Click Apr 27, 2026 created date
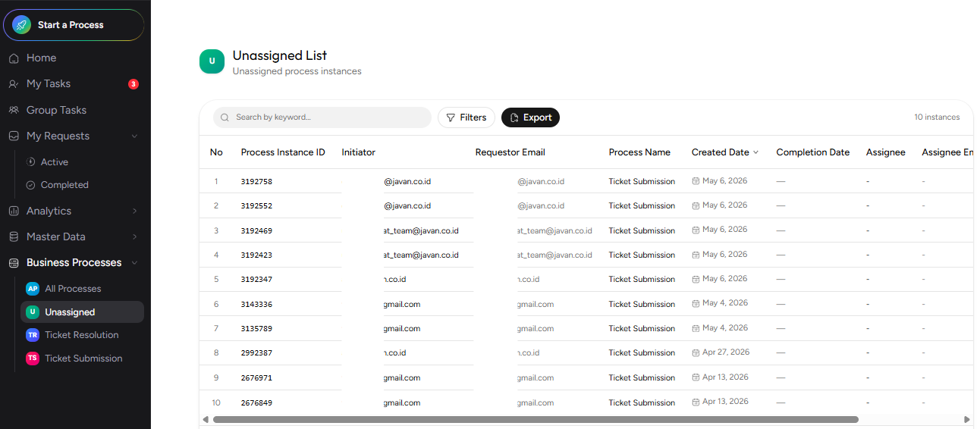980x429 pixels. [x=726, y=352]
